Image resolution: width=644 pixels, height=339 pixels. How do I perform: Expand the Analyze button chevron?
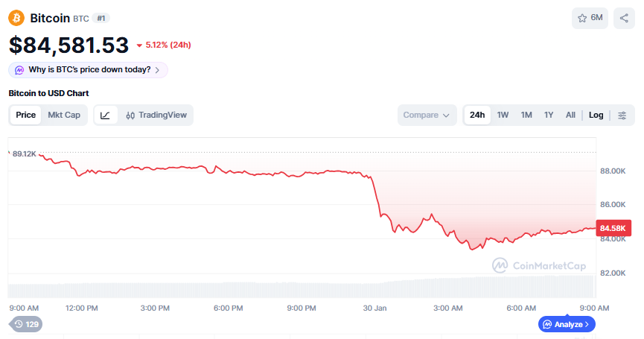(587, 324)
